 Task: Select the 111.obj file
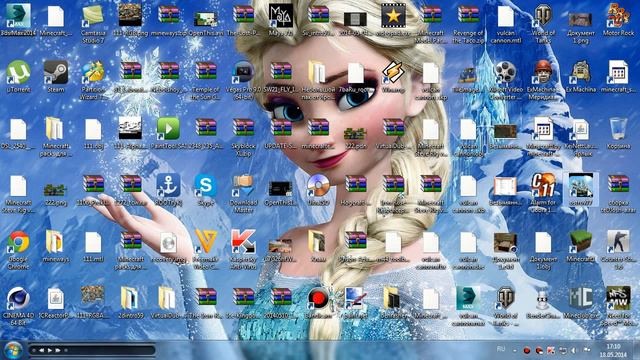[93, 133]
